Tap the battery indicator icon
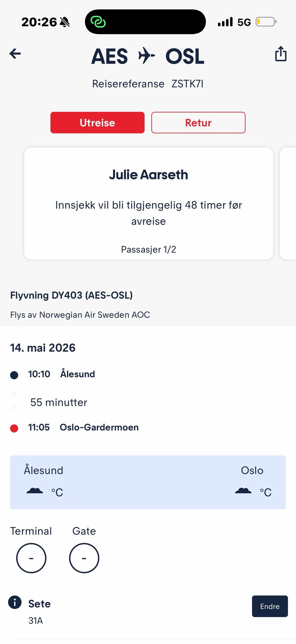 click(x=265, y=22)
